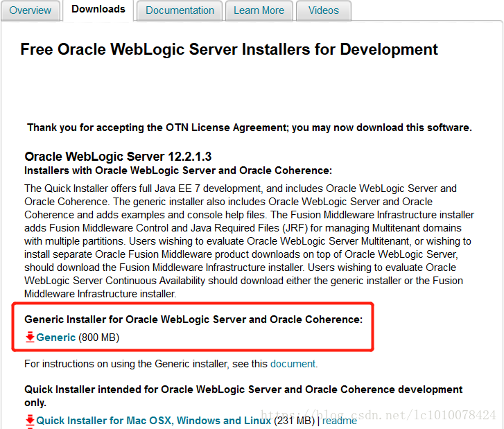Download Quick Installer for Mac OSX, Windows and Linux
Viewport: 504px width, 429px height.
tap(154, 421)
